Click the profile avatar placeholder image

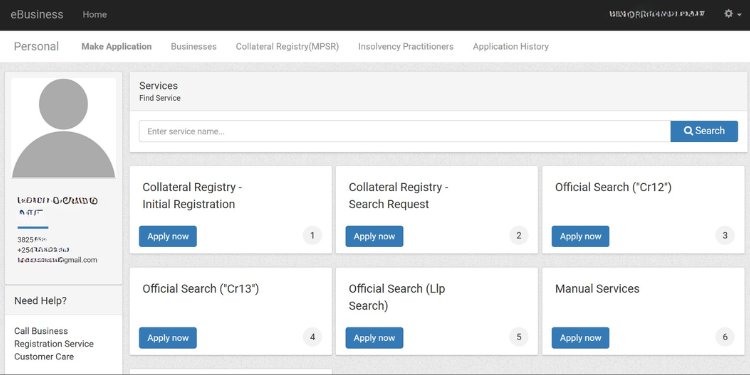click(64, 128)
